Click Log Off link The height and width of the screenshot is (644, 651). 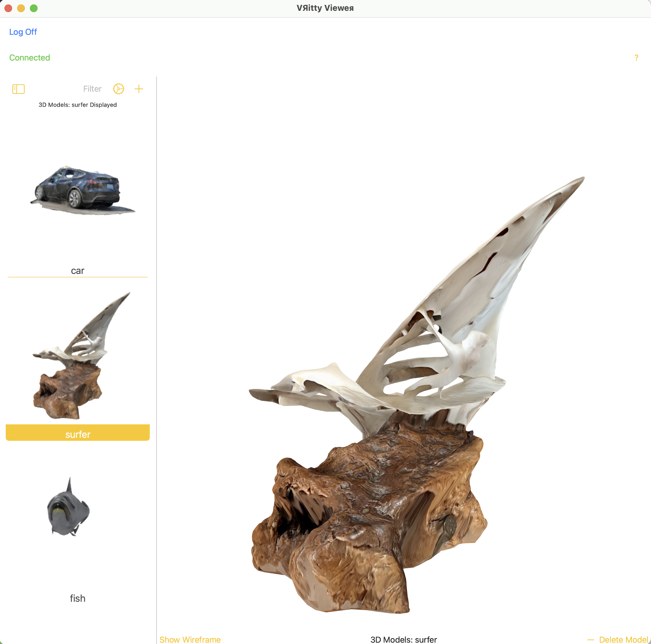pos(23,32)
